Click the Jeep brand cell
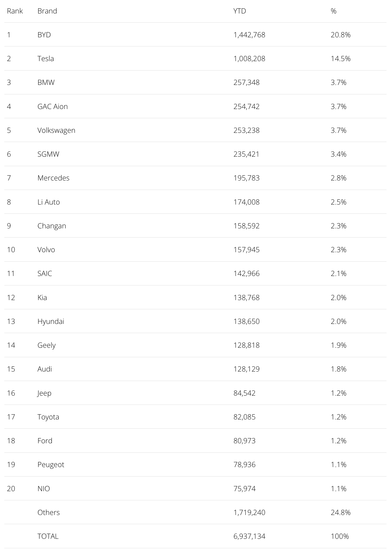The width and height of the screenshot is (392, 554). (44, 393)
